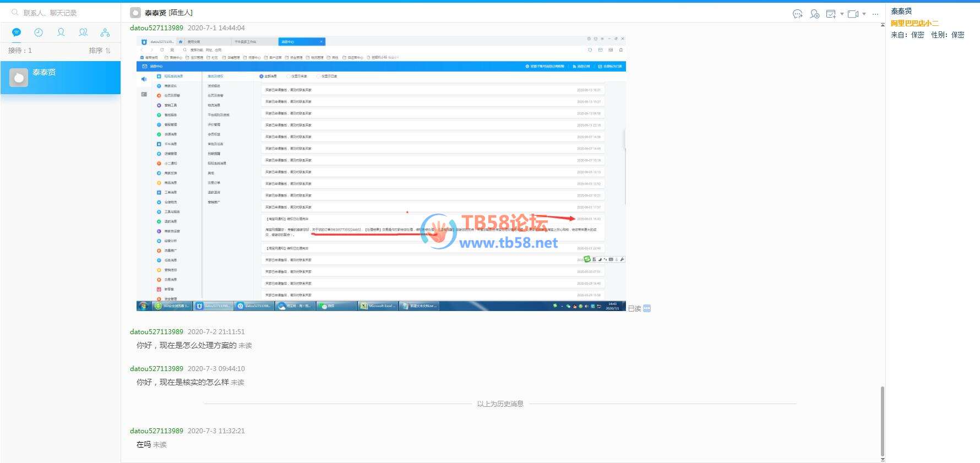The width and height of the screenshot is (980, 463).
Task: Click the chat area vertical scrollbar
Action: [x=883, y=421]
